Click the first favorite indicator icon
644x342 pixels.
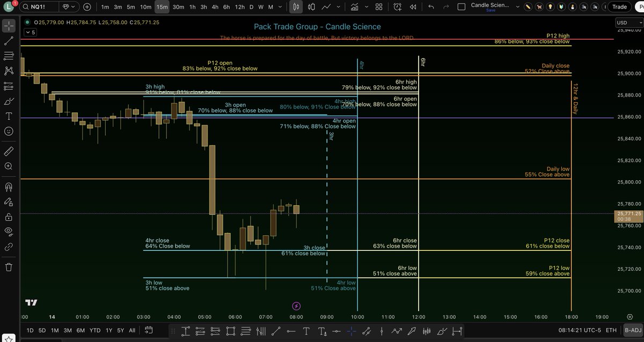click(528, 7)
